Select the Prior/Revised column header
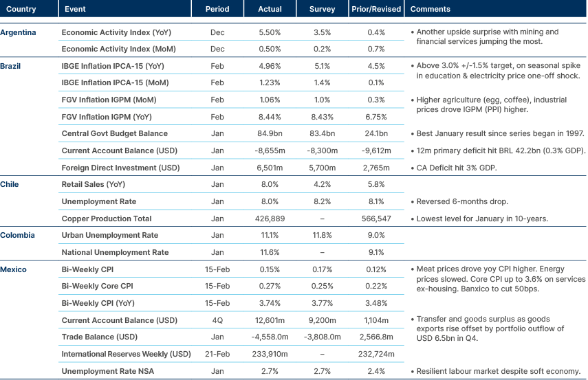 pyautogui.click(x=375, y=10)
